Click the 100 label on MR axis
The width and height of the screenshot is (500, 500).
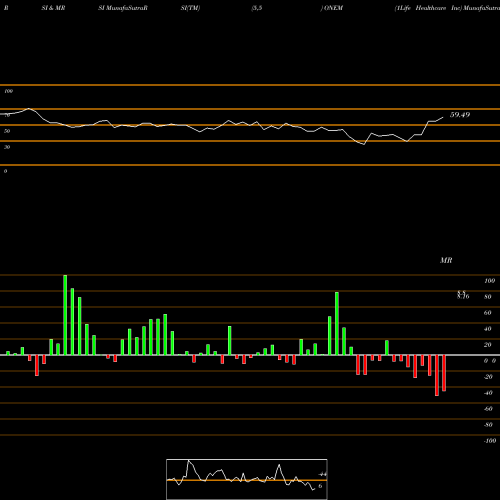click(x=489, y=281)
